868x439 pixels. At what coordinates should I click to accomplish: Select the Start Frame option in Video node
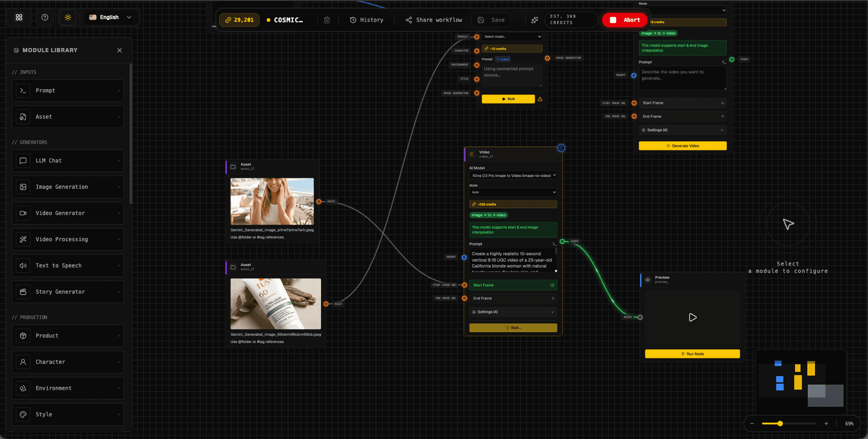tap(513, 285)
